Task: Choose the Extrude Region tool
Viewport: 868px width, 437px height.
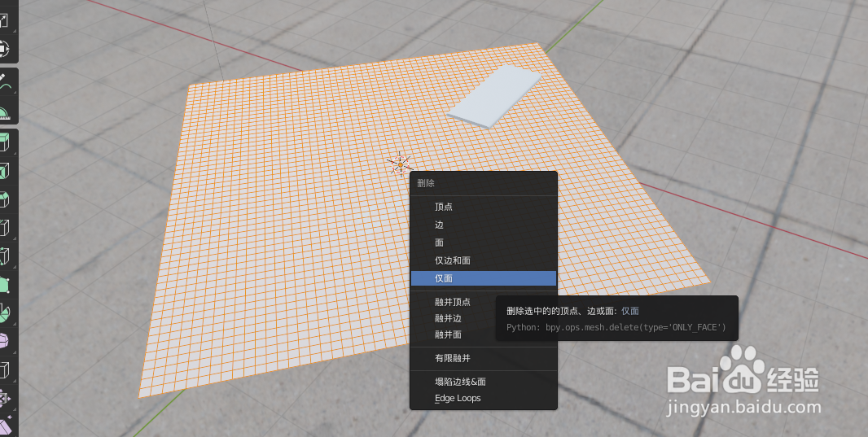Action: click(3, 142)
